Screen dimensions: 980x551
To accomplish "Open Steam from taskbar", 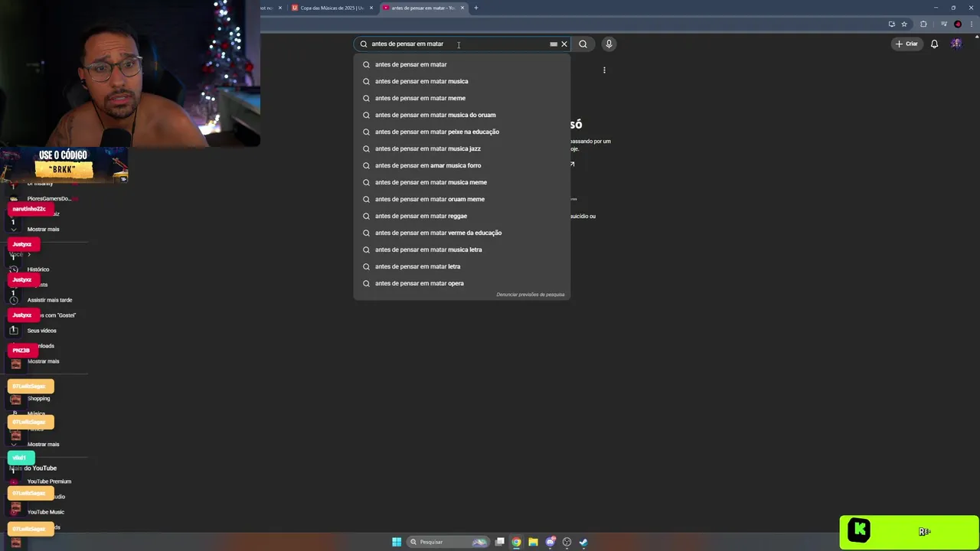I will coord(583,542).
